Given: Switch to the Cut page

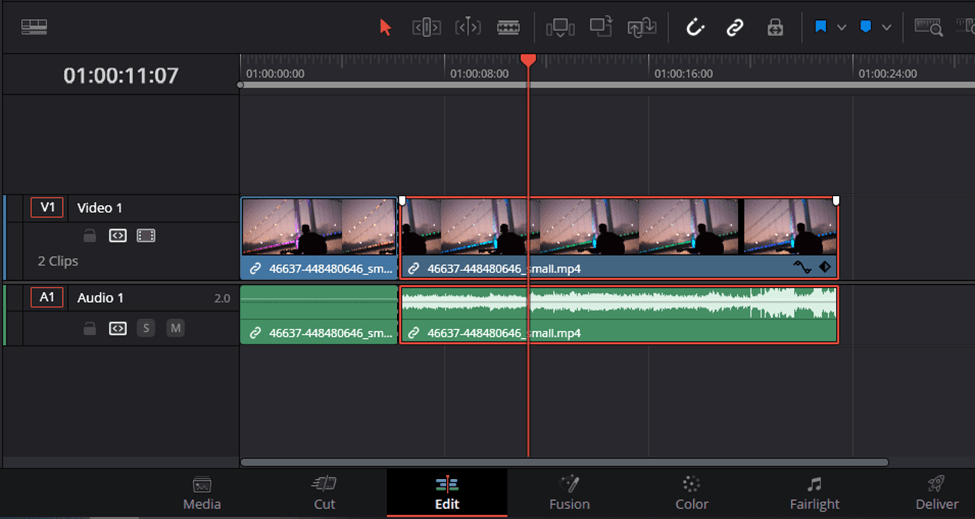Looking at the screenshot, I should [324, 493].
